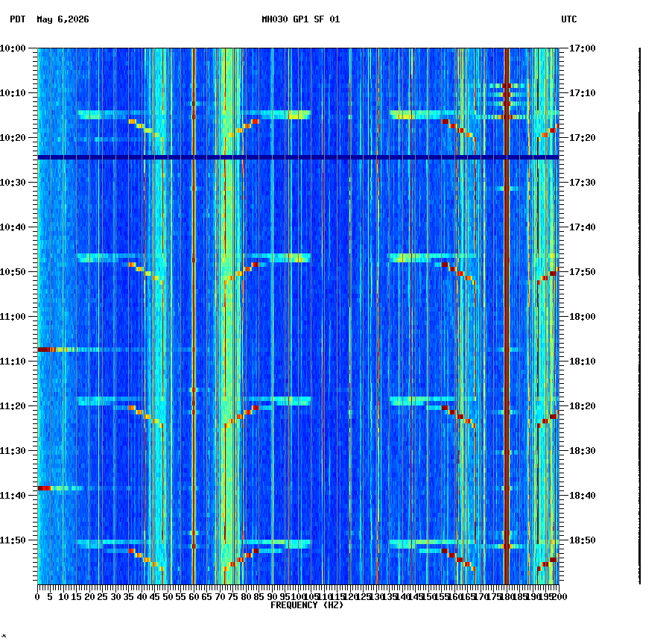Select the 70 Hz frequency tick label
The image size is (672, 644).
(x=220, y=597)
